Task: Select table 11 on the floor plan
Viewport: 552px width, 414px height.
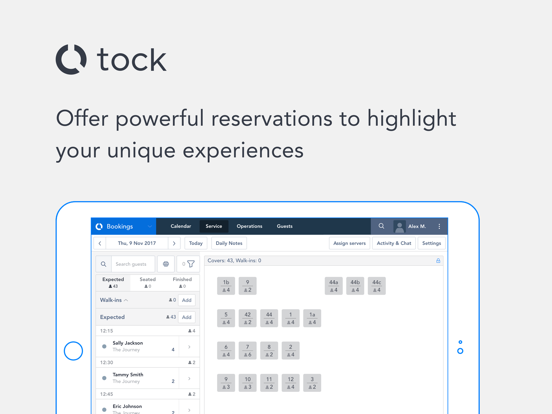Action: click(269, 383)
